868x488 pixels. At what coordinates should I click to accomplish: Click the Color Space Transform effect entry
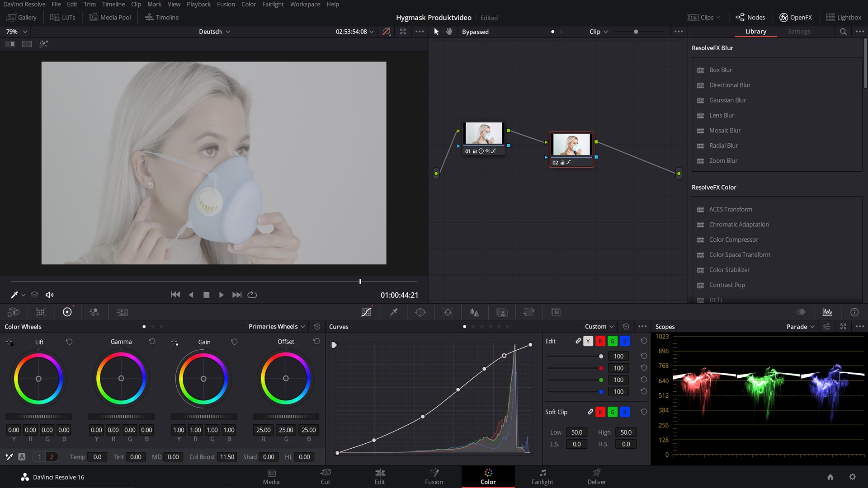point(739,254)
